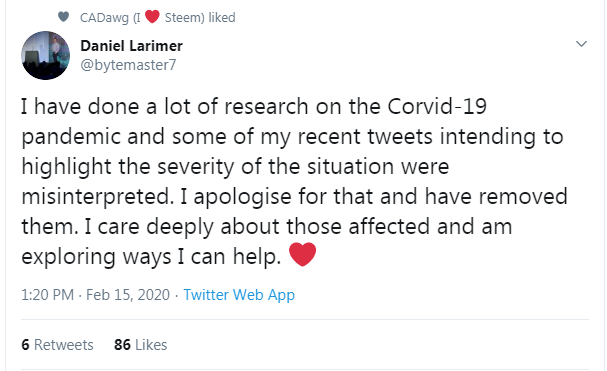607x371 pixels.
Task: Click the red heart emoji ending the tweet
Action: click(302, 254)
